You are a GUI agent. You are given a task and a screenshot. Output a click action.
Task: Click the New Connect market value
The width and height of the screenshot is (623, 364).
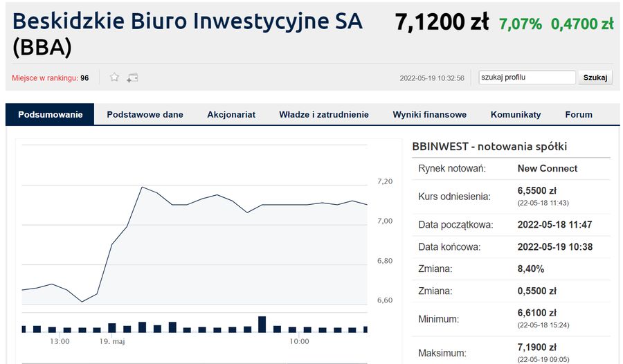coord(547,168)
